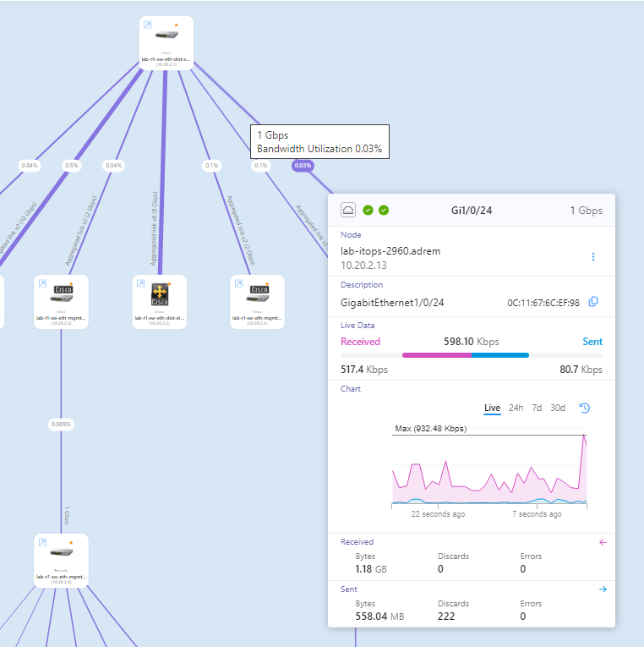Open link icon on node 10.20.2.3
Image resolution: width=644 pixels, height=647 pixels.
point(42,283)
